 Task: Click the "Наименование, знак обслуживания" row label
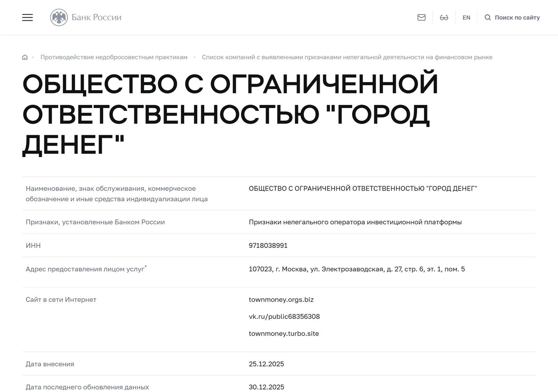[x=117, y=194]
